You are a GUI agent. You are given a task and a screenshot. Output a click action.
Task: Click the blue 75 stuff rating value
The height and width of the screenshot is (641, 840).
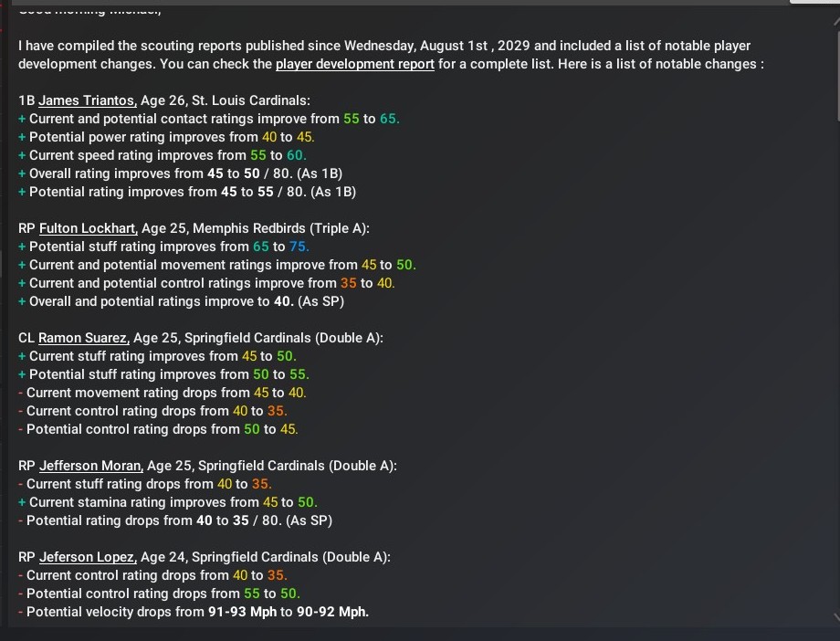(x=299, y=247)
